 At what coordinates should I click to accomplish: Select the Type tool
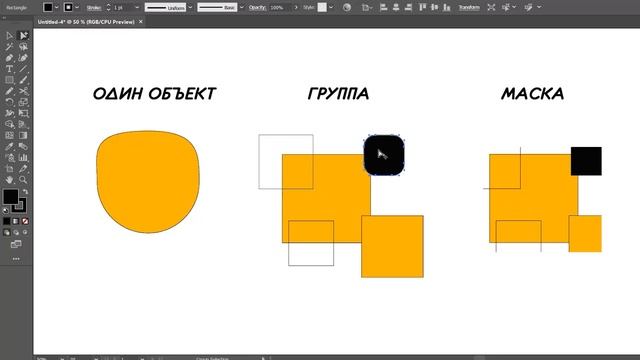click(9, 69)
